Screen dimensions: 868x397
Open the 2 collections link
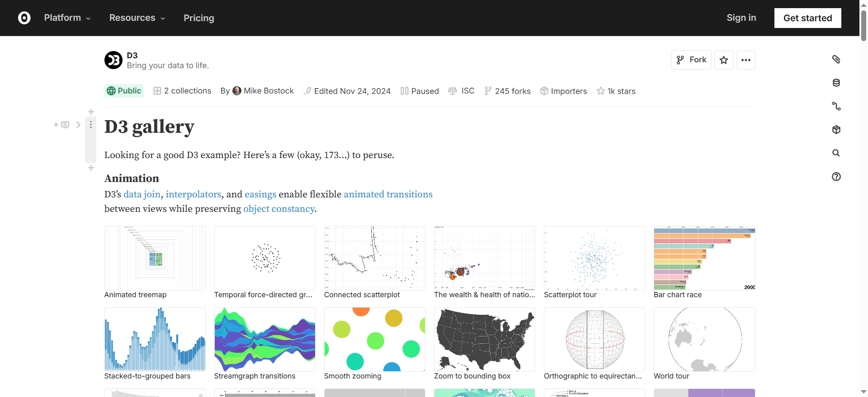point(182,91)
